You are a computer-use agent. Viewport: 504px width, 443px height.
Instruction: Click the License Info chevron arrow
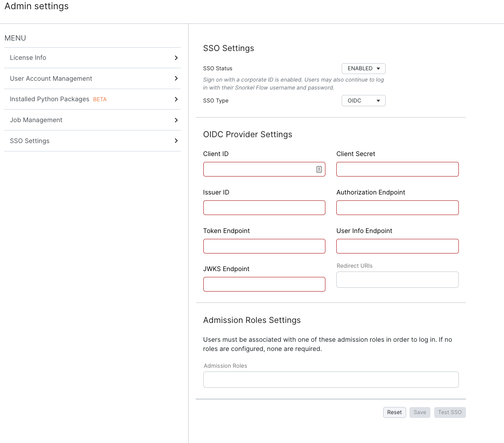(176, 58)
